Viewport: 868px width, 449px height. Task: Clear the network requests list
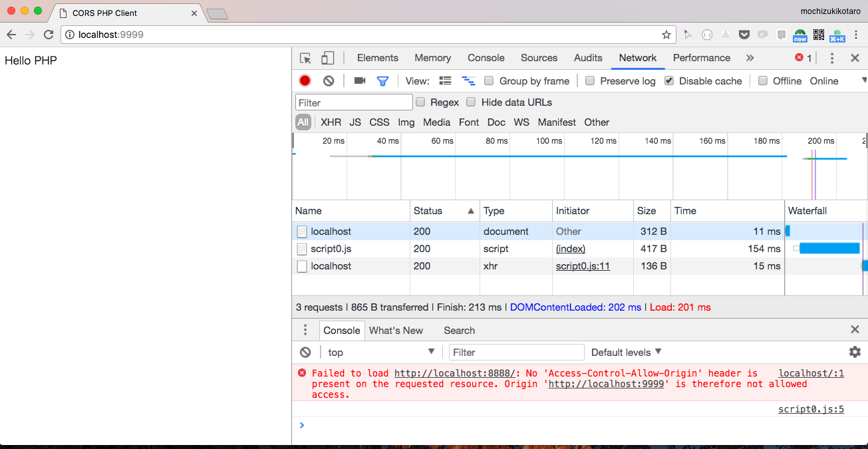[328, 80]
